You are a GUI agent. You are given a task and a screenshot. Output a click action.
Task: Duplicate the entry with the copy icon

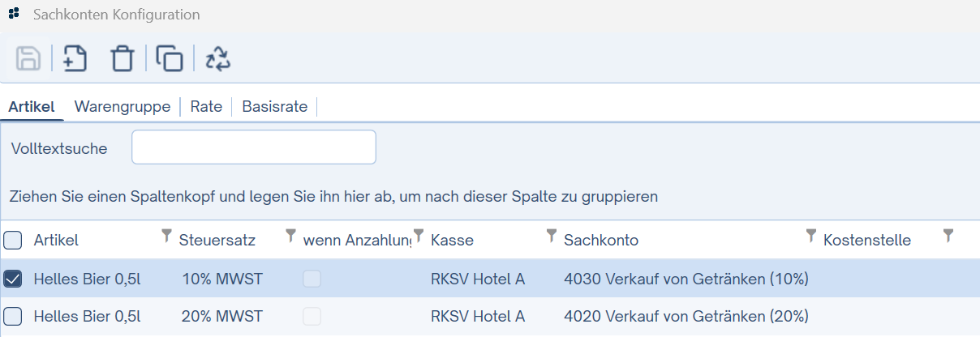click(x=170, y=58)
